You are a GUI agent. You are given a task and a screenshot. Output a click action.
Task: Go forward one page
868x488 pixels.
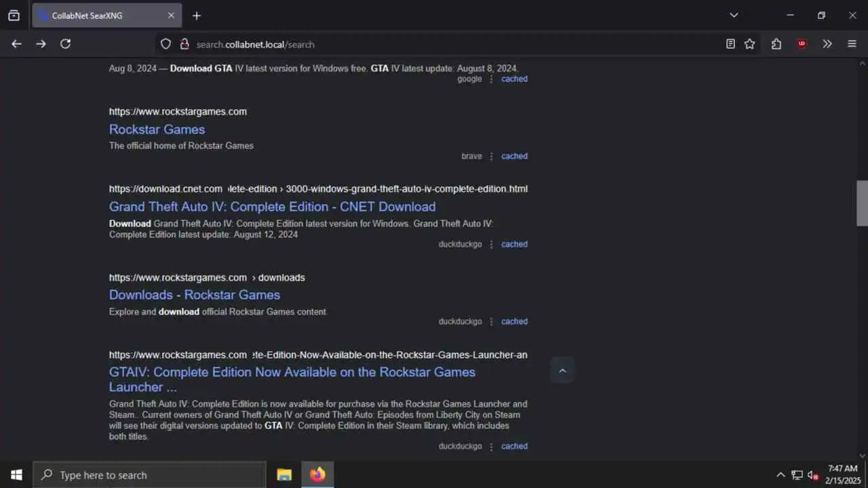(41, 44)
